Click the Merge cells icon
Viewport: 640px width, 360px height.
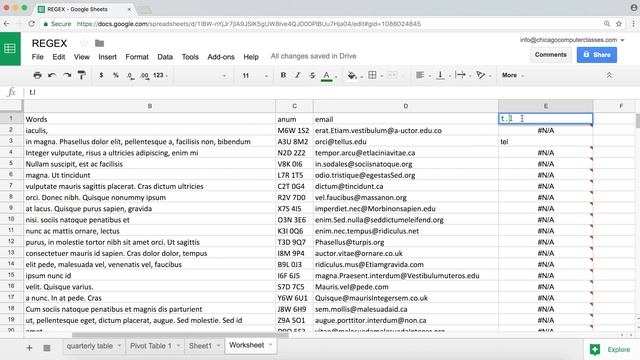pyautogui.click(x=392, y=75)
